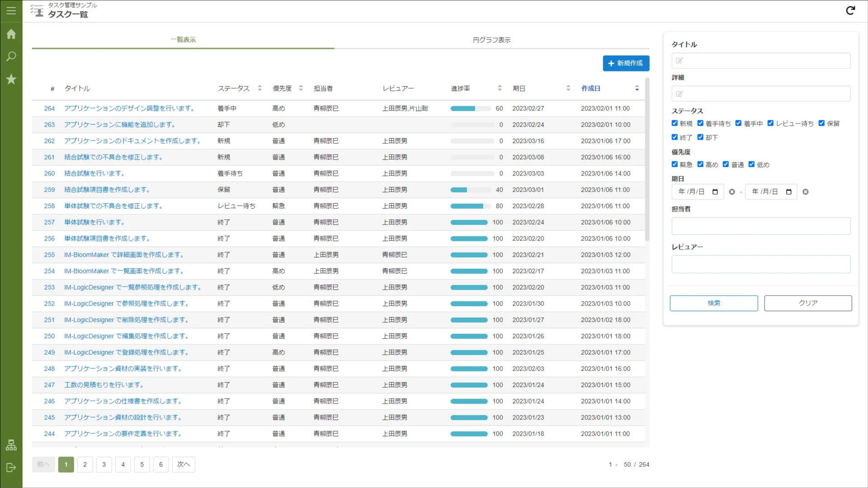Toggle the 却下 status checkbox

700,137
